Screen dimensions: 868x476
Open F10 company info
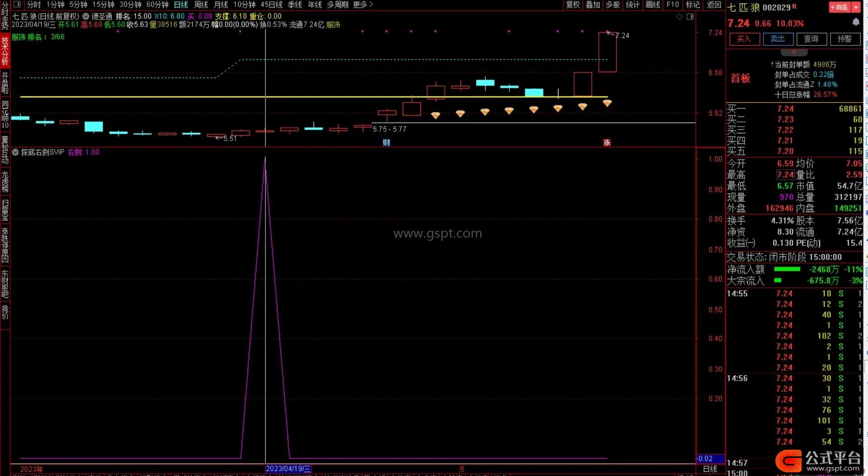click(673, 5)
